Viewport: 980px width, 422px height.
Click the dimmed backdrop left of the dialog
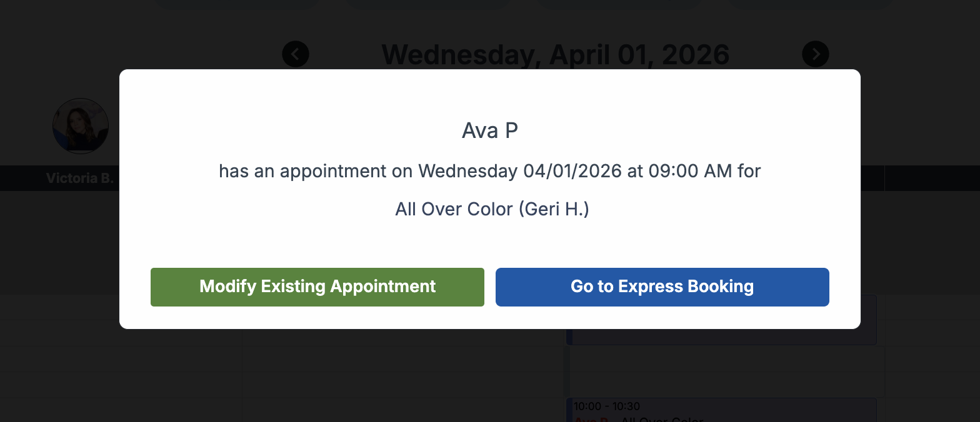click(59, 250)
